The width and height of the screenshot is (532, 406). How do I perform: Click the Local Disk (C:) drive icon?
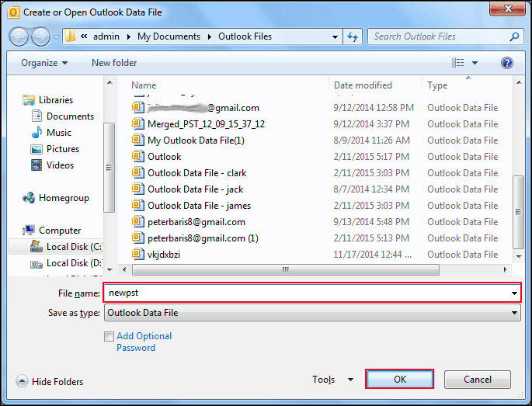[37, 246]
